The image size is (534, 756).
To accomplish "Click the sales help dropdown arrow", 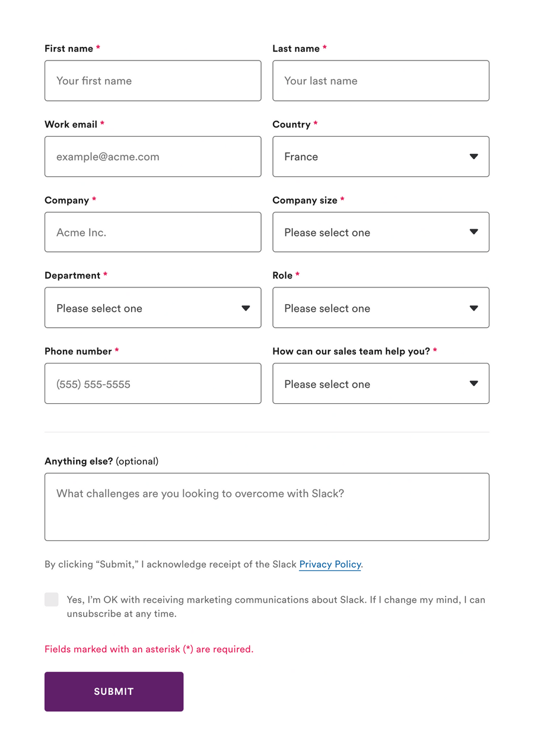I will (x=473, y=383).
